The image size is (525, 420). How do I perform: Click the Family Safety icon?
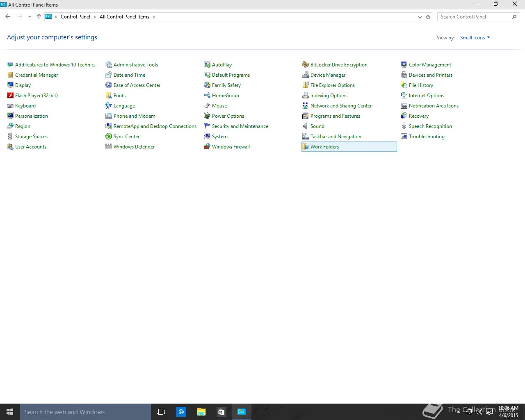[207, 85]
